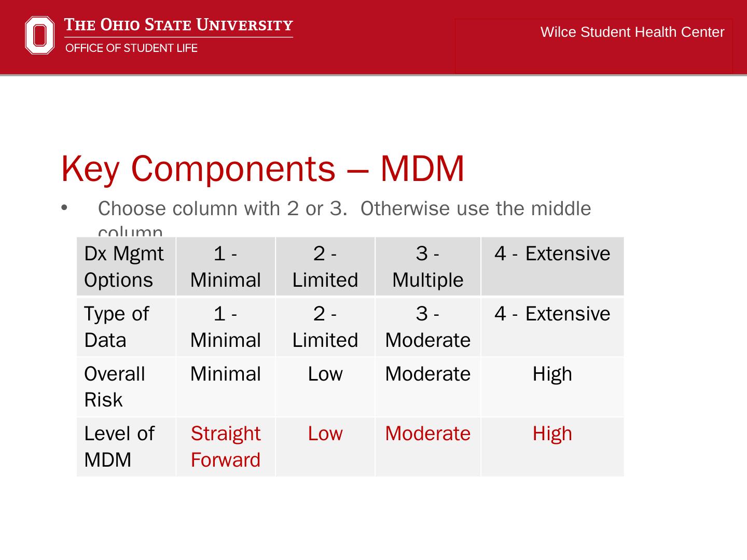Screen dimensions: 747x560
Task: Select the Overall Risk row label
Action: (x=115, y=386)
